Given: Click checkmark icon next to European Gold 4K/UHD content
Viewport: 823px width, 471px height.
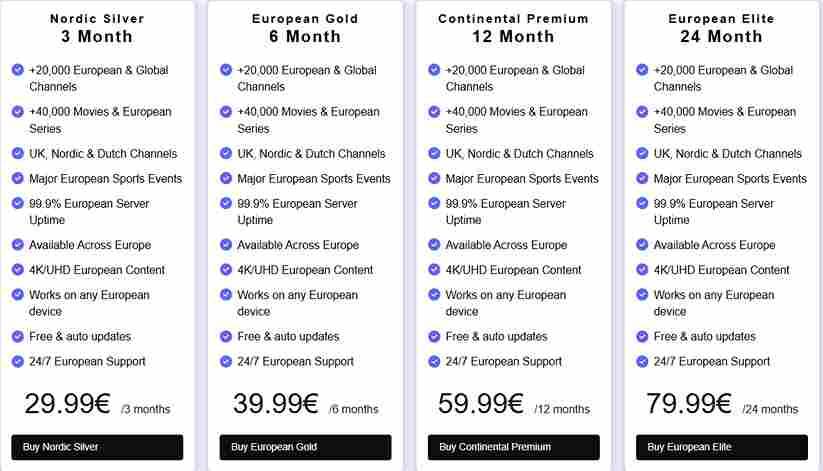Looking at the screenshot, I should (x=226, y=269).
